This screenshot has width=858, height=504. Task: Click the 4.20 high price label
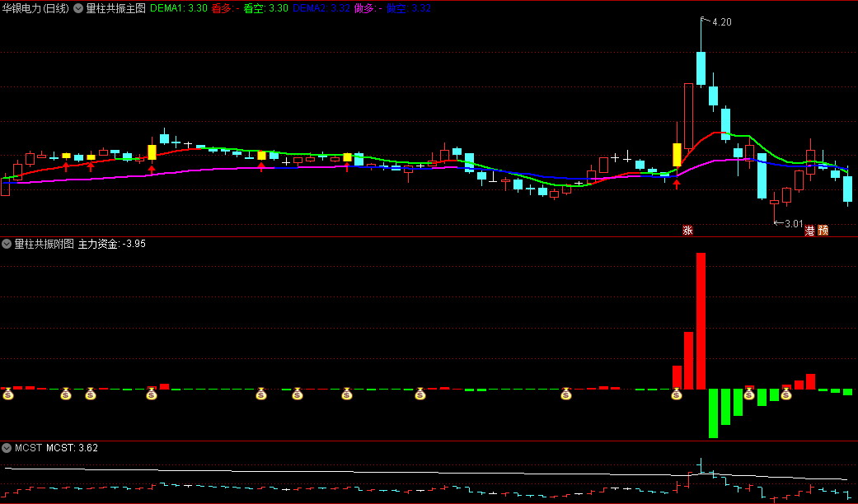tap(722, 22)
